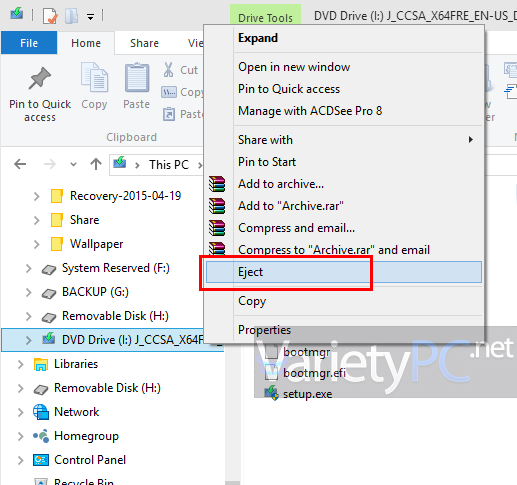This screenshot has height=485, width=517.
Task: Click the Forward navigation arrow
Action: point(50,164)
